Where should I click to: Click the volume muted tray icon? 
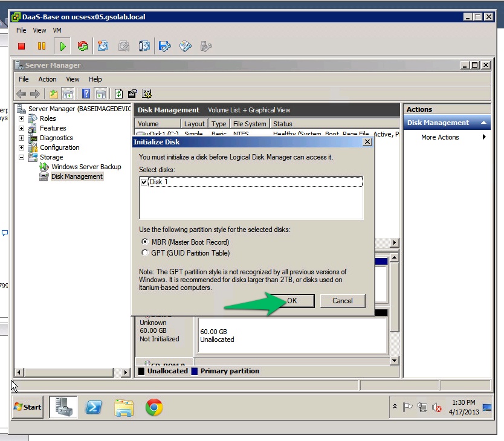[x=436, y=408]
